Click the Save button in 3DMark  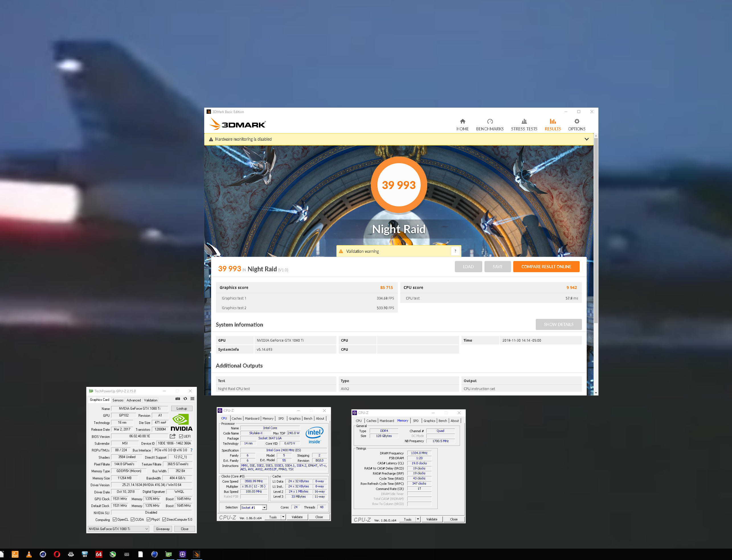[x=497, y=266]
